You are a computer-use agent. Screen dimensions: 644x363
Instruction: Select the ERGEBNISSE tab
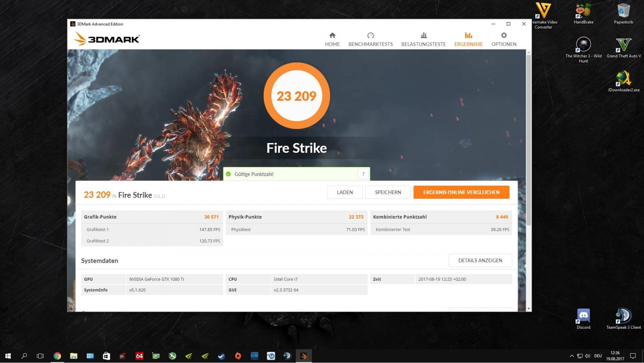[x=469, y=39]
